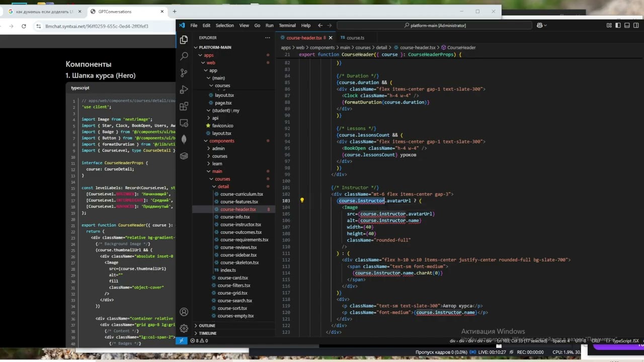
Task: Open the Extensions view
Action: point(184,106)
